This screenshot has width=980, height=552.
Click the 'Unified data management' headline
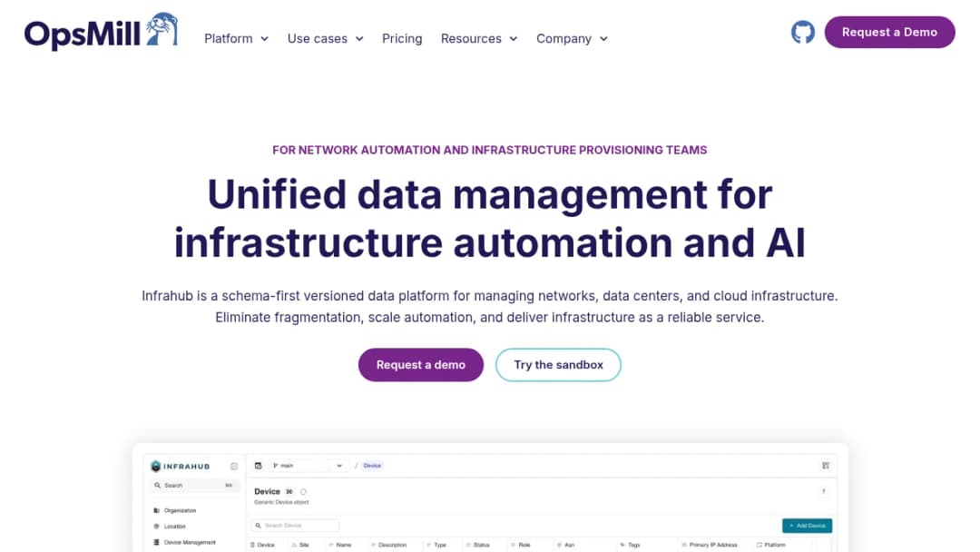(490, 218)
